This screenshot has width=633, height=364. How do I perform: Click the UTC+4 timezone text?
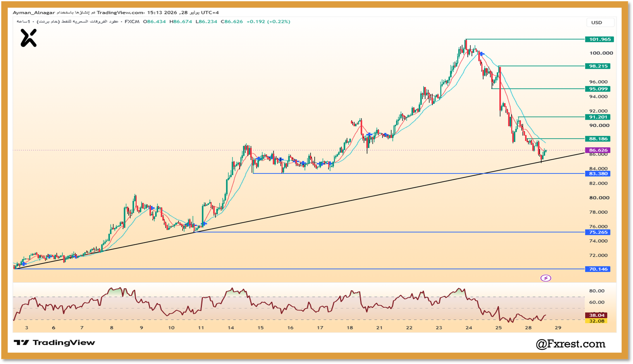point(210,13)
